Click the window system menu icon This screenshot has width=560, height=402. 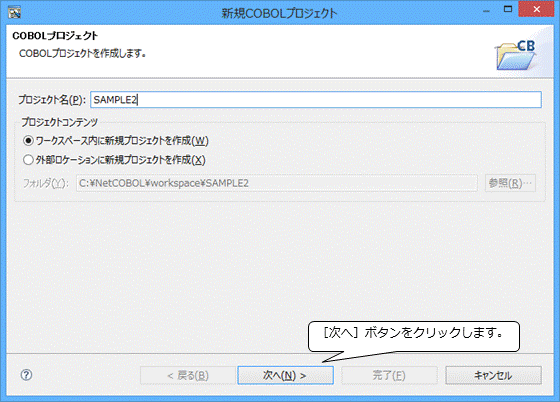(15, 12)
